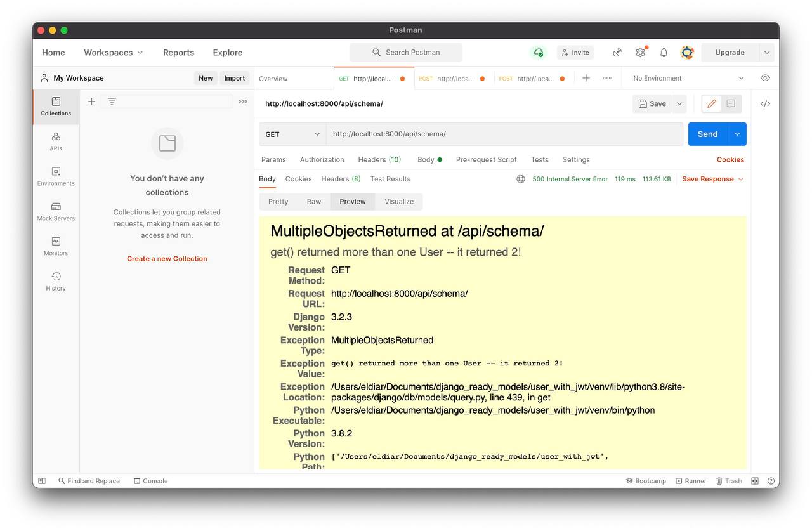Open the HTTP method GET dropdown

click(x=292, y=134)
